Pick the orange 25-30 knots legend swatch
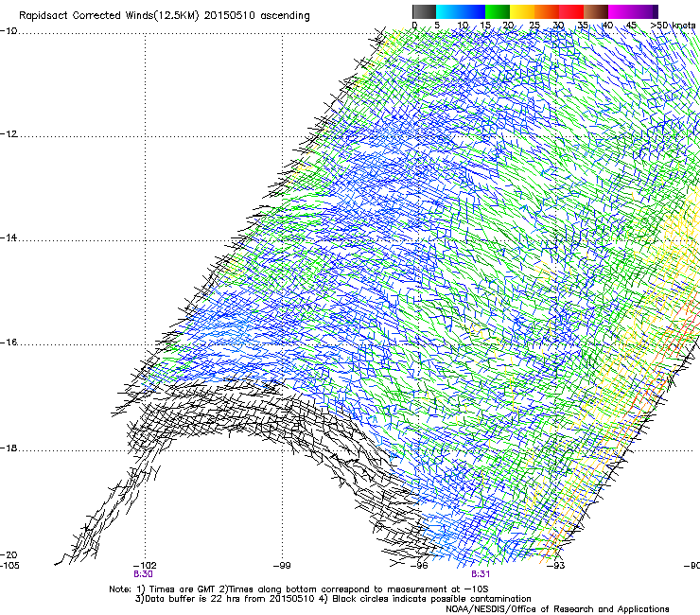 tap(547, 11)
